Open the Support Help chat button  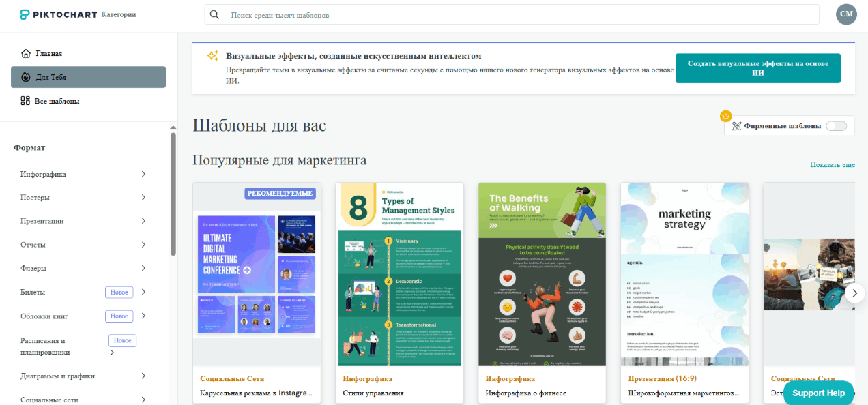pyautogui.click(x=818, y=393)
